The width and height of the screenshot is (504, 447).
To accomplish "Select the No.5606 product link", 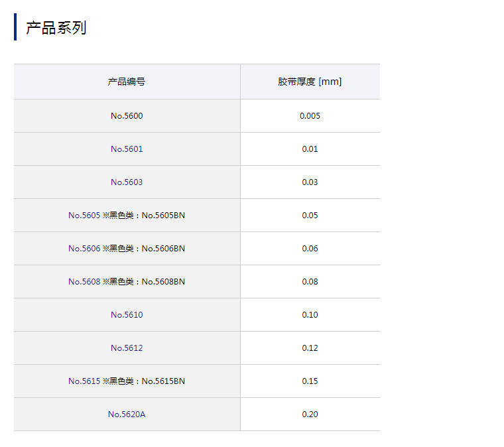I will click(84, 249).
